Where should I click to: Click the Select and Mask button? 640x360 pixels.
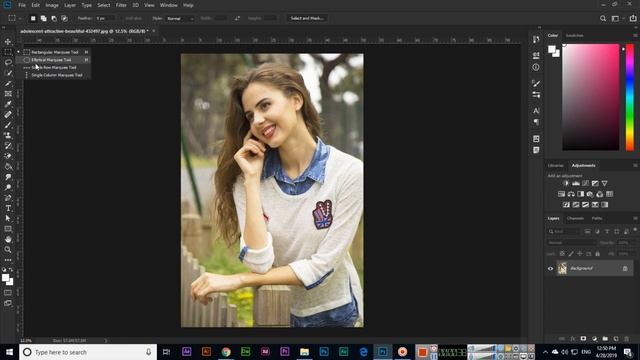pos(307,18)
